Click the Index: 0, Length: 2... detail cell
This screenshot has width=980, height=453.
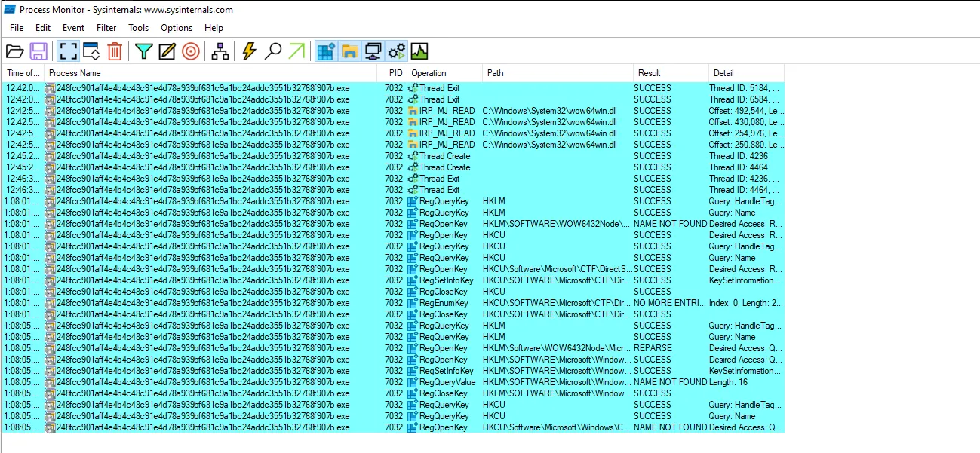(745, 303)
